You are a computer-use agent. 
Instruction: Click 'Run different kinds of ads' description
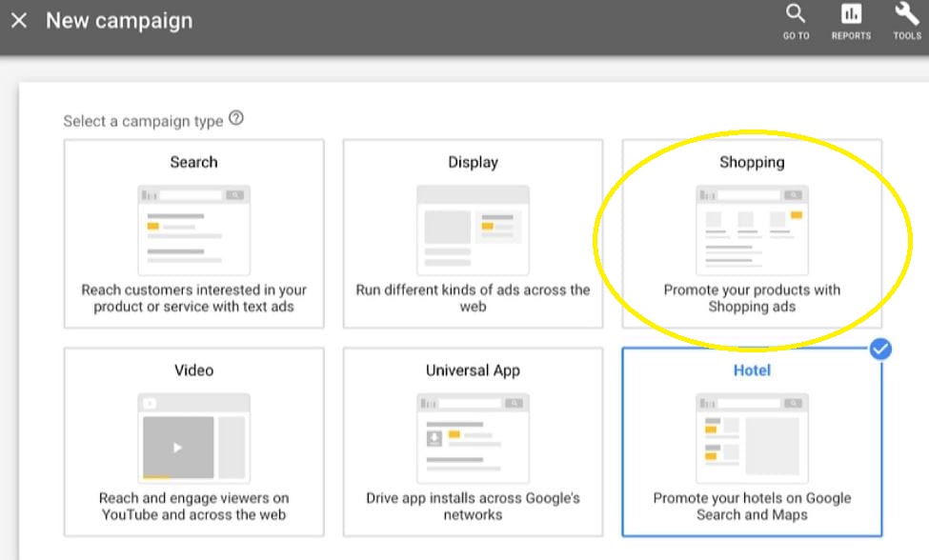click(x=473, y=298)
